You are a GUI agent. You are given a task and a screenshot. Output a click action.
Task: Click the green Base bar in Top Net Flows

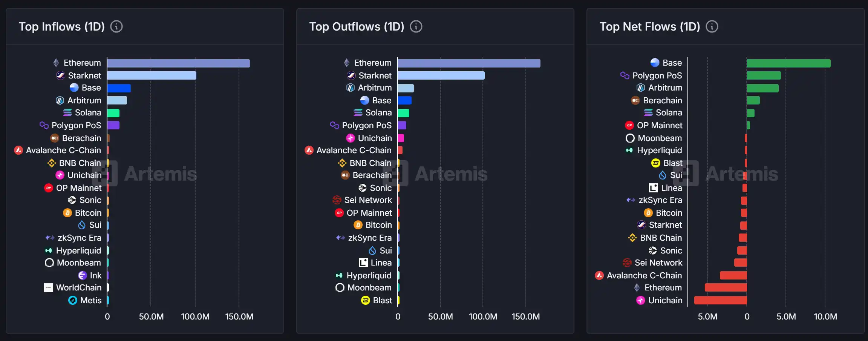click(x=789, y=63)
